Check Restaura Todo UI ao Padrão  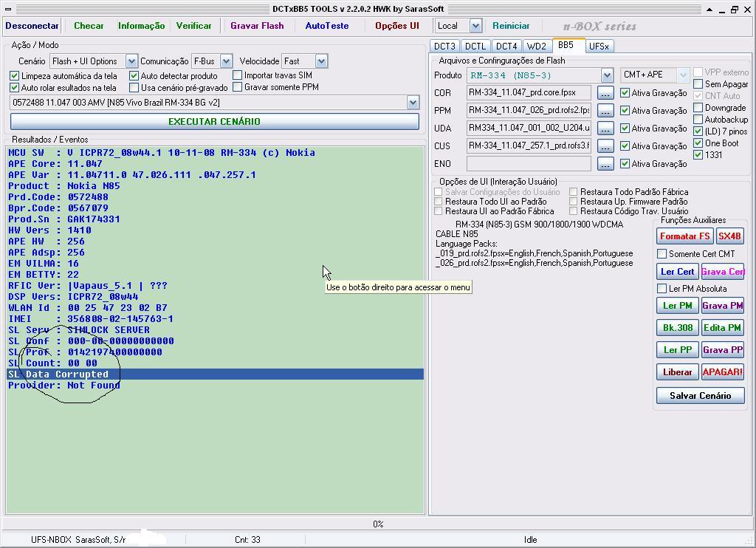[439, 201]
